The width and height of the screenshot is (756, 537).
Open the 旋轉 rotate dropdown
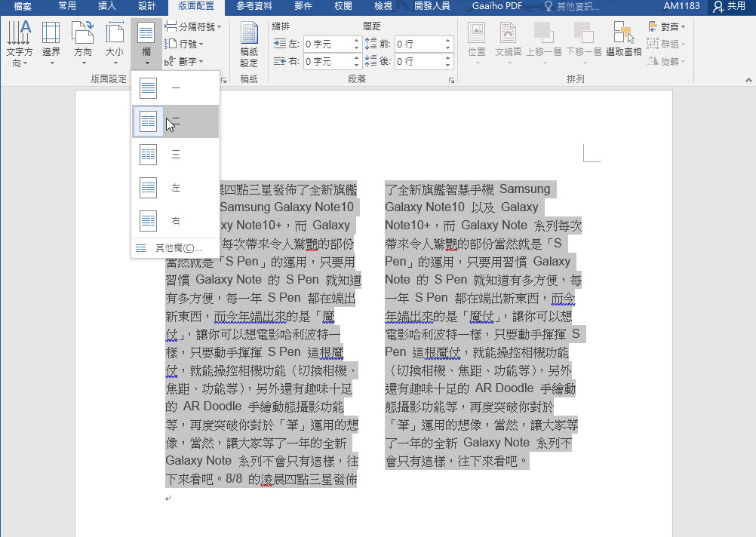(667, 61)
